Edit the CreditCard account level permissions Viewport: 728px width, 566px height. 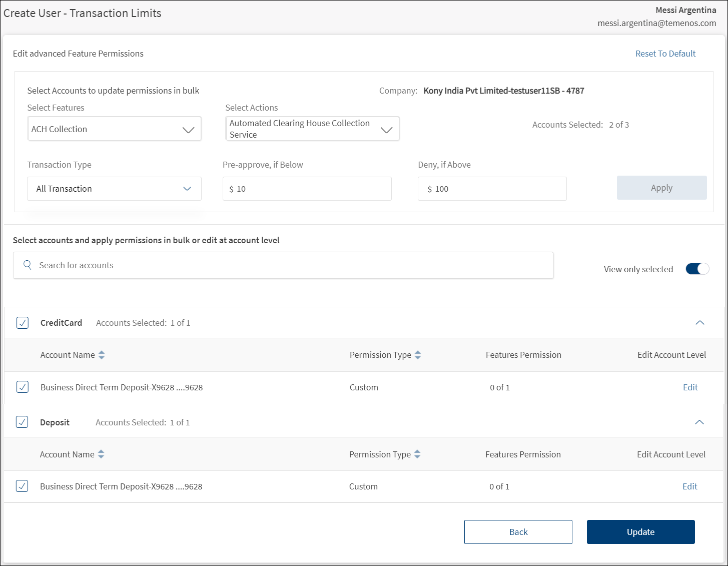[690, 387]
